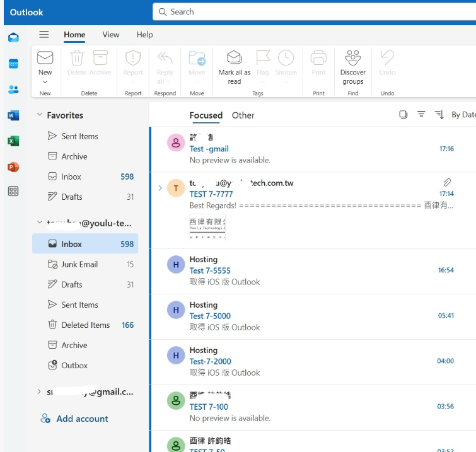Open the Snooze dropdown arrow
The image size is (476, 452).
(286, 82)
